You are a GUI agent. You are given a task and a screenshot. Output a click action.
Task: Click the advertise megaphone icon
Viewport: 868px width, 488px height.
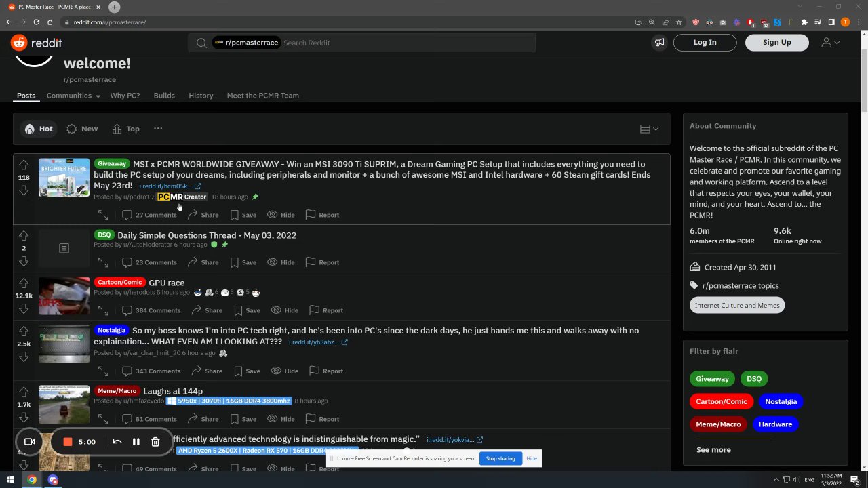pos(659,43)
